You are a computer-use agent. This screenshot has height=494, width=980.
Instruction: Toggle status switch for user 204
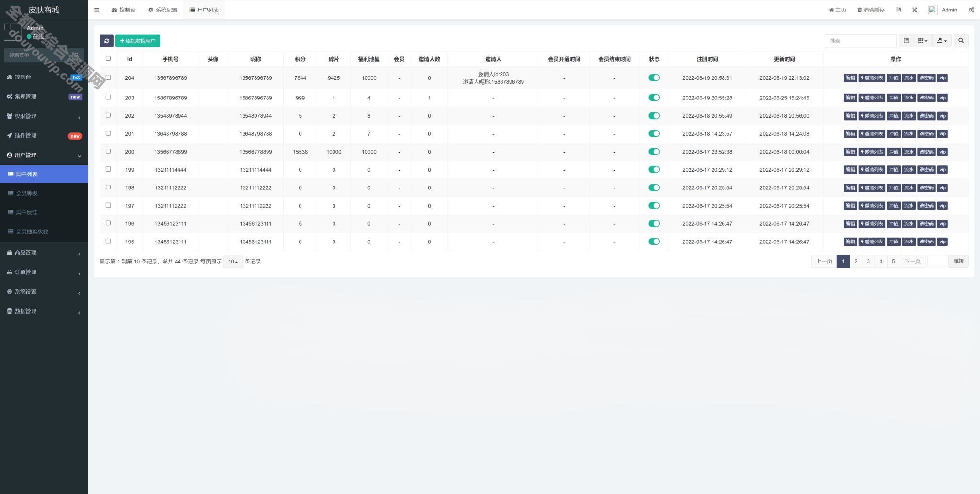(x=654, y=78)
